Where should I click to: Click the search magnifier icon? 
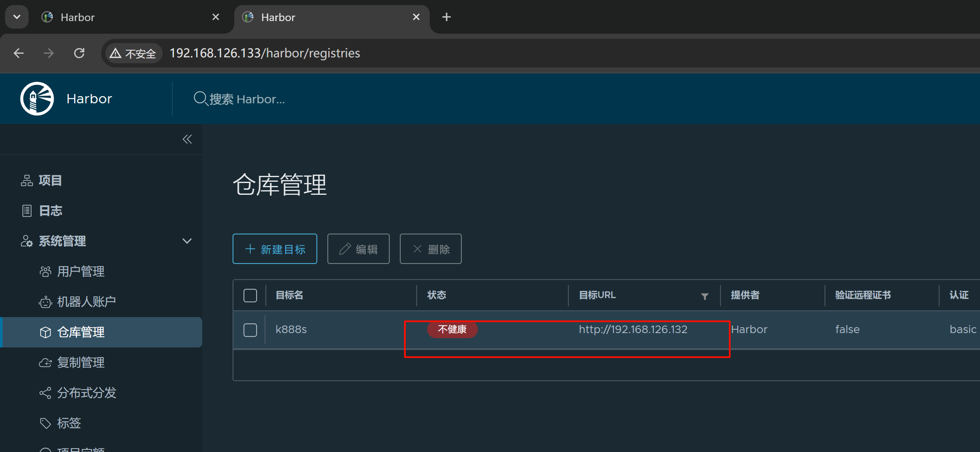point(200,99)
